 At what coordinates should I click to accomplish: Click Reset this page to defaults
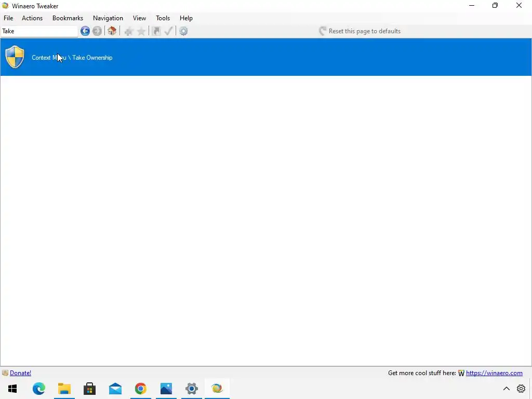[360, 31]
